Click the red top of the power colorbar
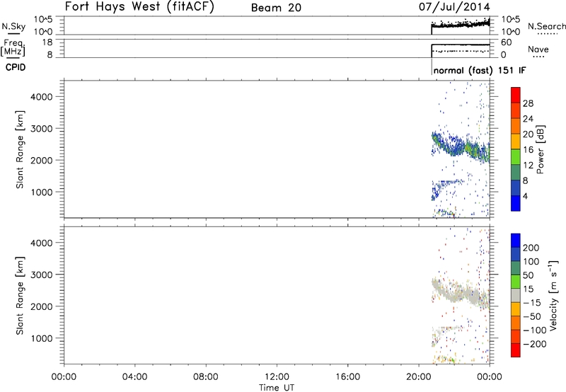Image resolution: width=566 pixels, height=392 pixels. [x=516, y=94]
